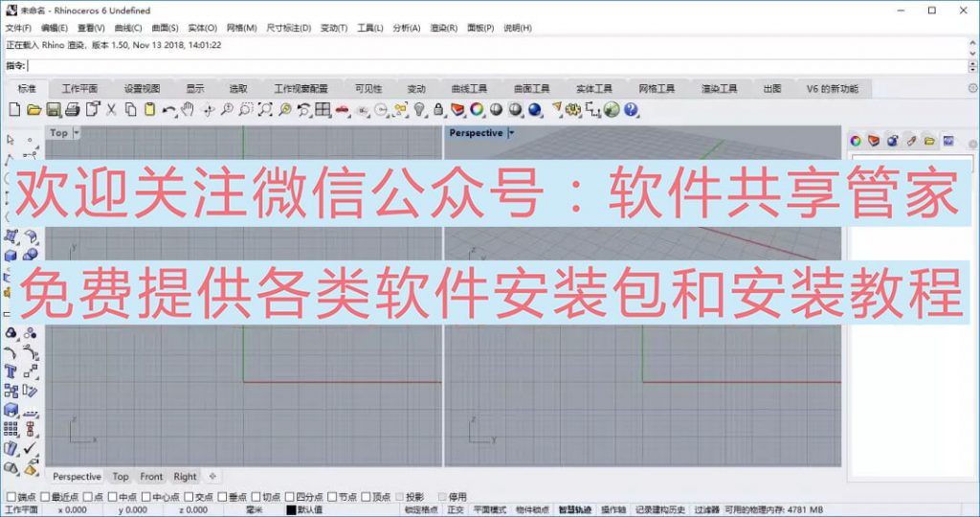Click the checkmark icon in left sidebar

30,448
